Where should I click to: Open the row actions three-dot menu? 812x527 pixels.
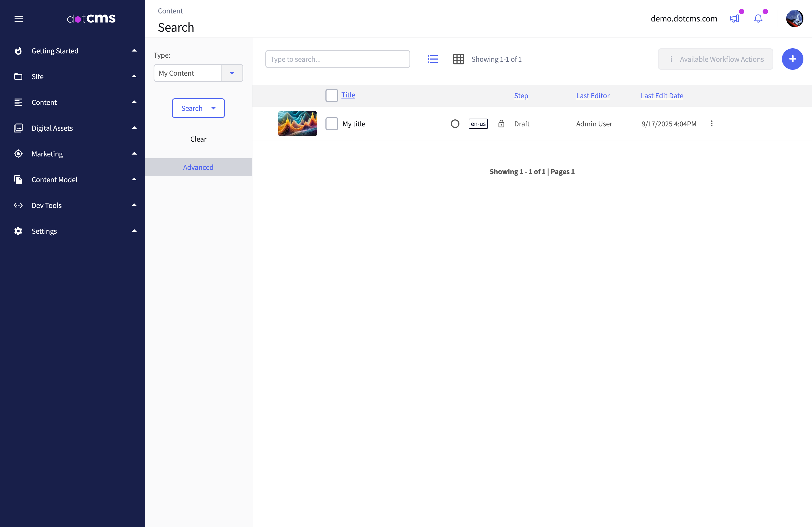712,123
